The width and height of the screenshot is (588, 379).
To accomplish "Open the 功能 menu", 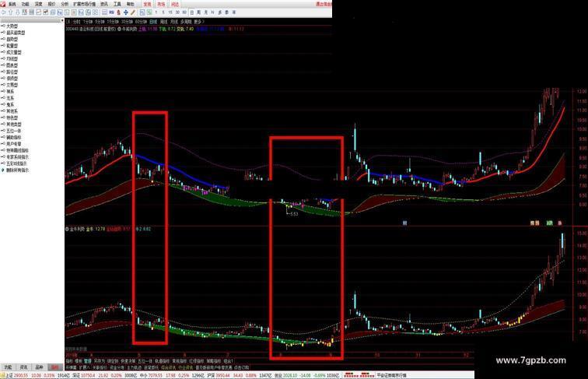I will click(26, 4).
